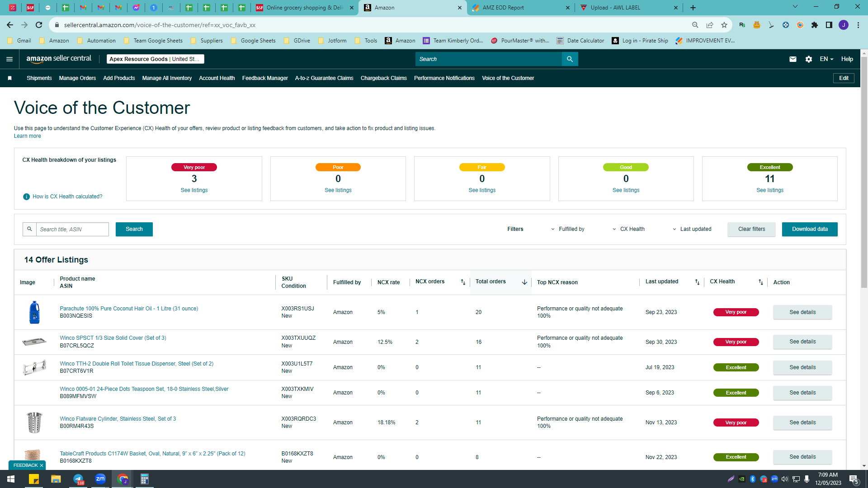Open the messages envelope icon
The width and height of the screenshot is (868, 488).
coord(793,59)
